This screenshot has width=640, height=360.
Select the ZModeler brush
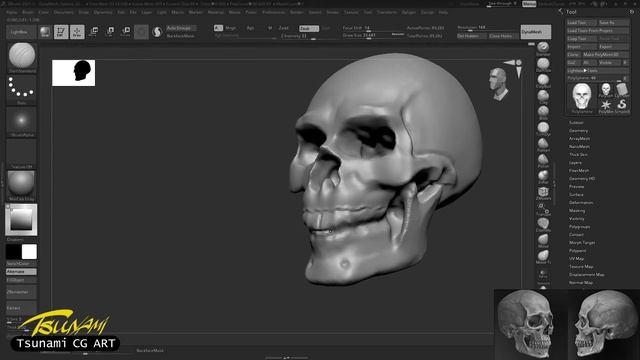click(543, 193)
